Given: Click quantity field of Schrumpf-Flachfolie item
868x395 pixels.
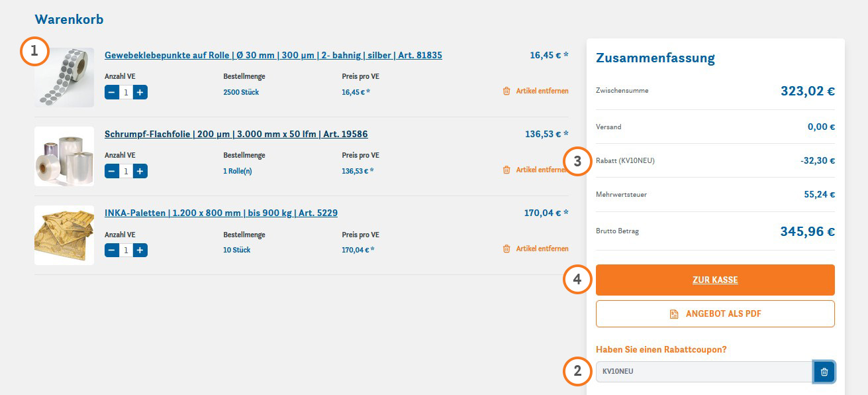Looking at the screenshot, I should click(x=126, y=171).
